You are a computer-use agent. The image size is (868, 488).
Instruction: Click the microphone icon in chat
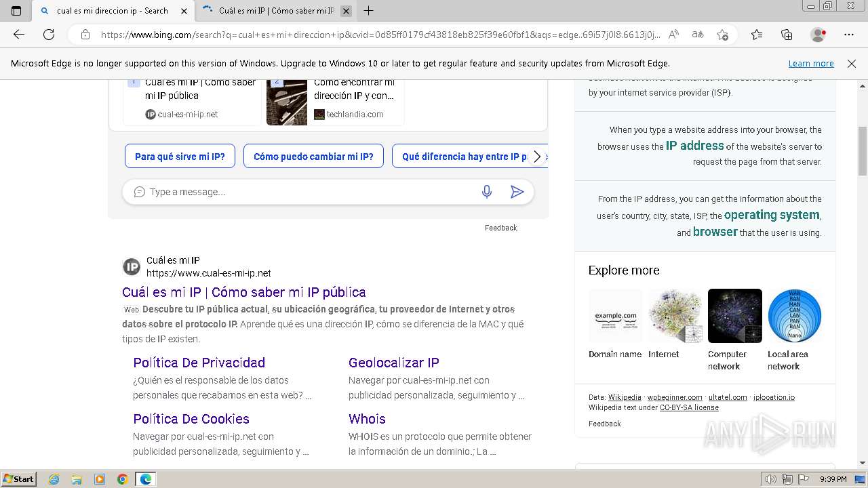pyautogui.click(x=486, y=192)
